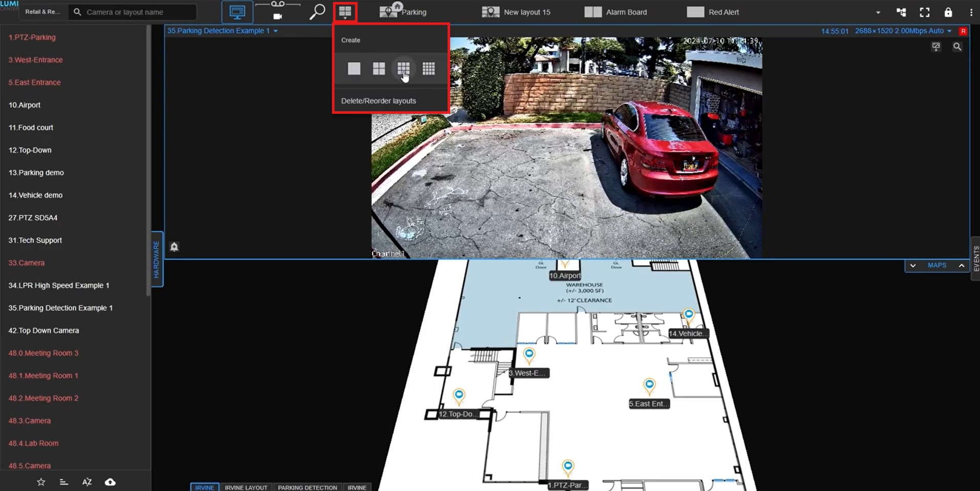Open the resolution bitrate Auto dropdown

coord(949,31)
